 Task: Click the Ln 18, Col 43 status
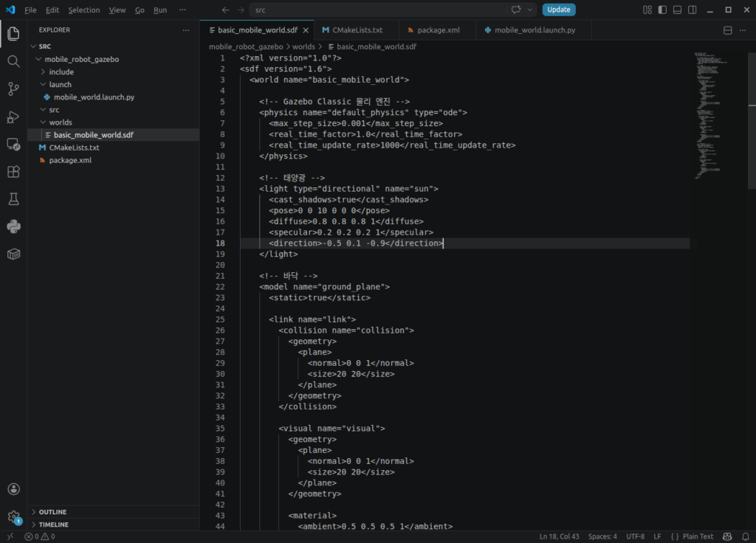pos(559,536)
